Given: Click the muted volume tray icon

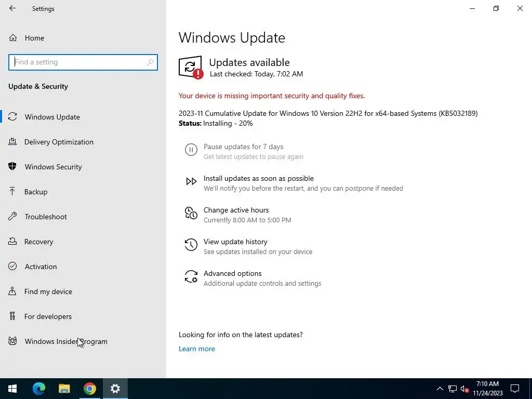Looking at the screenshot, I should pyautogui.click(x=464, y=389).
